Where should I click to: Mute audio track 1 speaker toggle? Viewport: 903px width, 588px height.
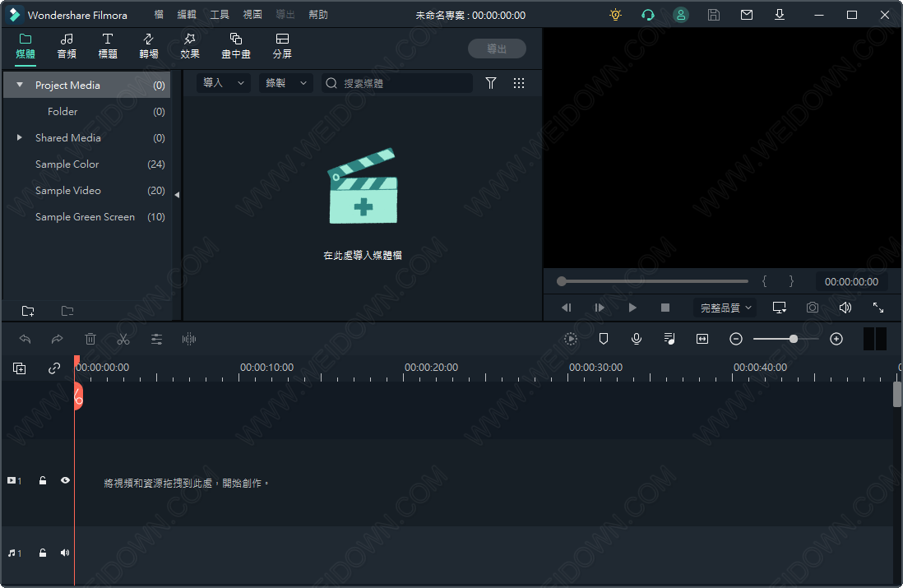(x=65, y=553)
